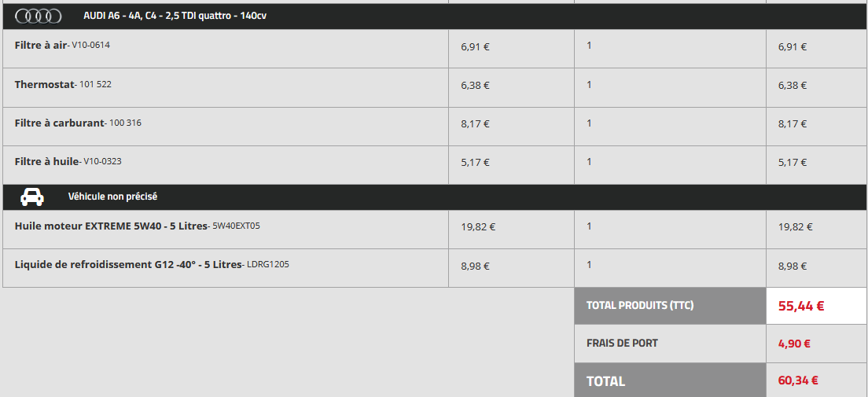Click the quantity of the Filtre à air row

(x=589, y=46)
